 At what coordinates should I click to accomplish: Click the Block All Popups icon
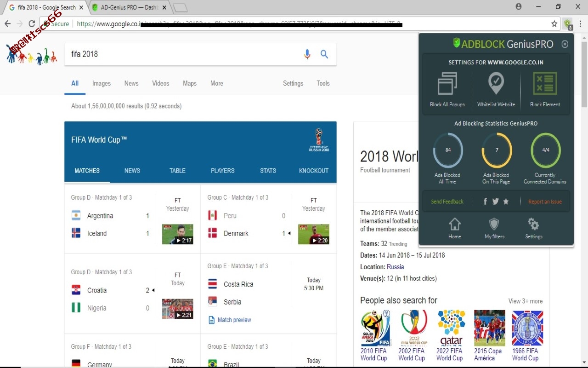(x=447, y=84)
